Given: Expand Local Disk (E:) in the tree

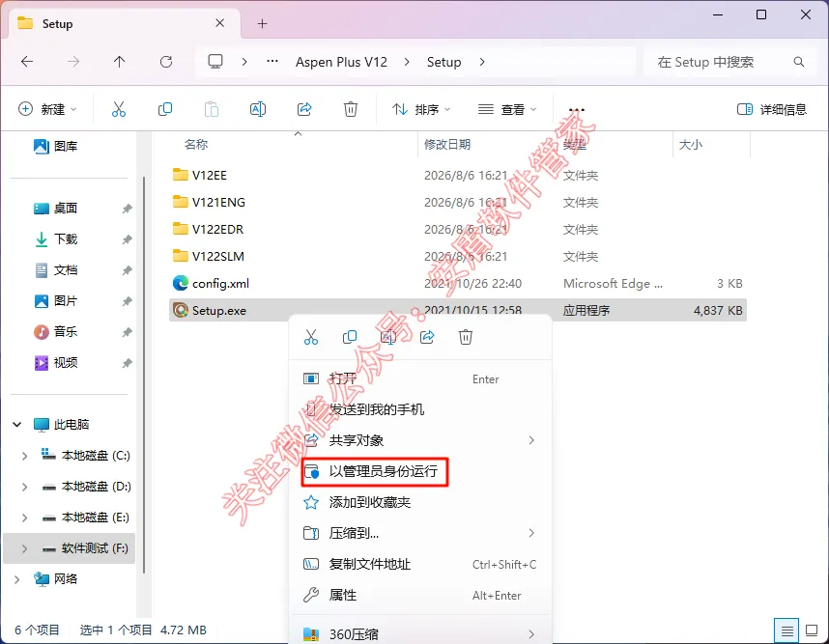Looking at the screenshot, I should point(24,518).
